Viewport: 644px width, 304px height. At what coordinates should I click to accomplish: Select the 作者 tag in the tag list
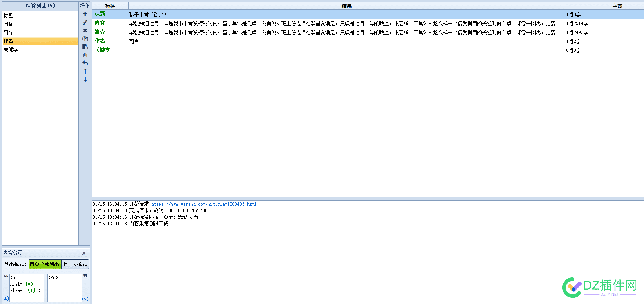(40, 41)
